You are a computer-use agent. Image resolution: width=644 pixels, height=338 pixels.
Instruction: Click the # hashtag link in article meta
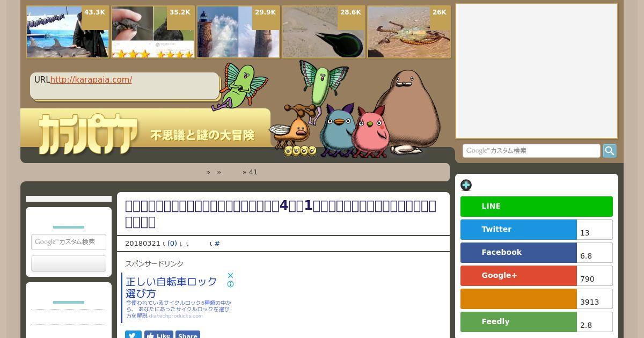click(217, 244)
